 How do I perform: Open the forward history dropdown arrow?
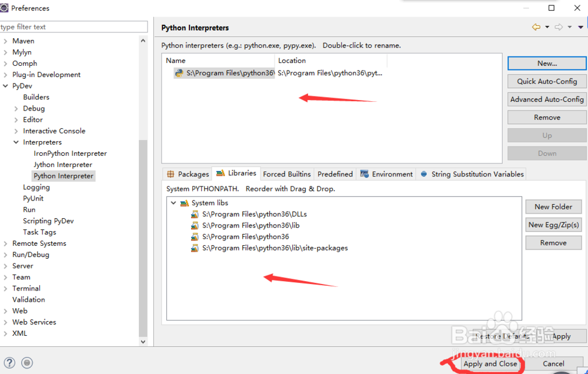click(570, 27)
